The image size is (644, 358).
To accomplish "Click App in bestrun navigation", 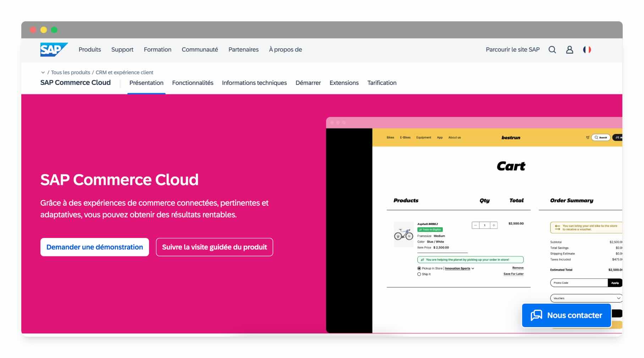I will (440, 137).
